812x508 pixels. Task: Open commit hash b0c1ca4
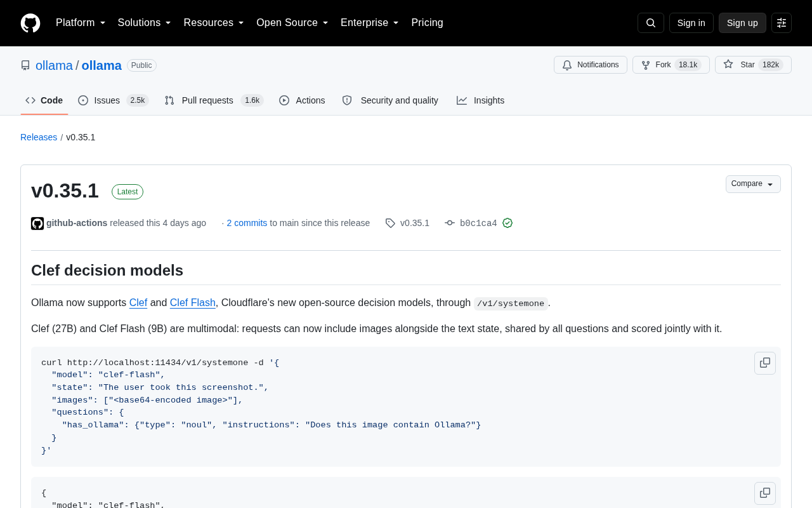pyautogui.click(x=478, y=224)
